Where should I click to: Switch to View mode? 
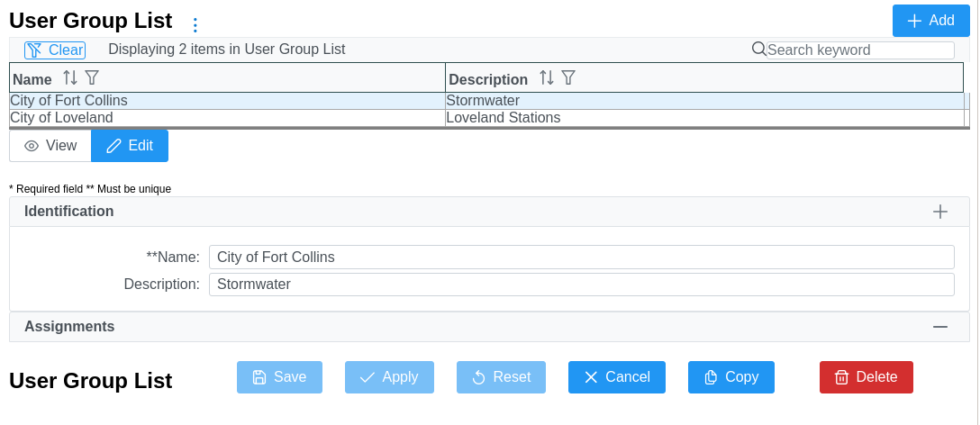50,146
